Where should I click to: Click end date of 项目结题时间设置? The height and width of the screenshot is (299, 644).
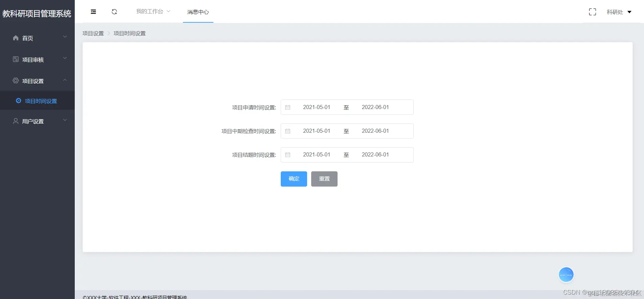pos(375,154)
